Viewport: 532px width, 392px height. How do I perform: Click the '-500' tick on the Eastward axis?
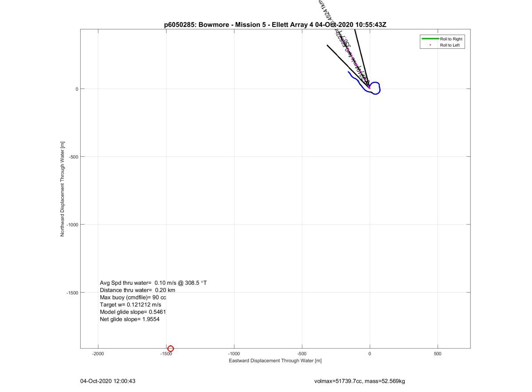(x=302, y=354)
